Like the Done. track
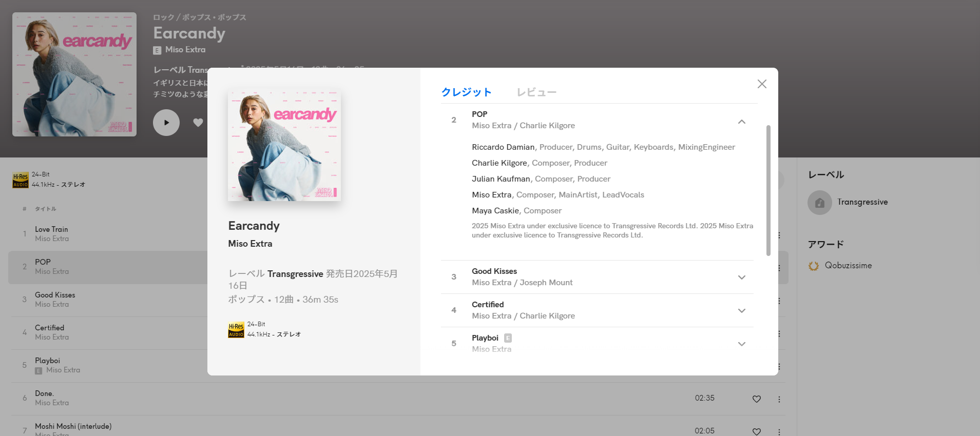This screenshot has width=980, height=436. 757,399
